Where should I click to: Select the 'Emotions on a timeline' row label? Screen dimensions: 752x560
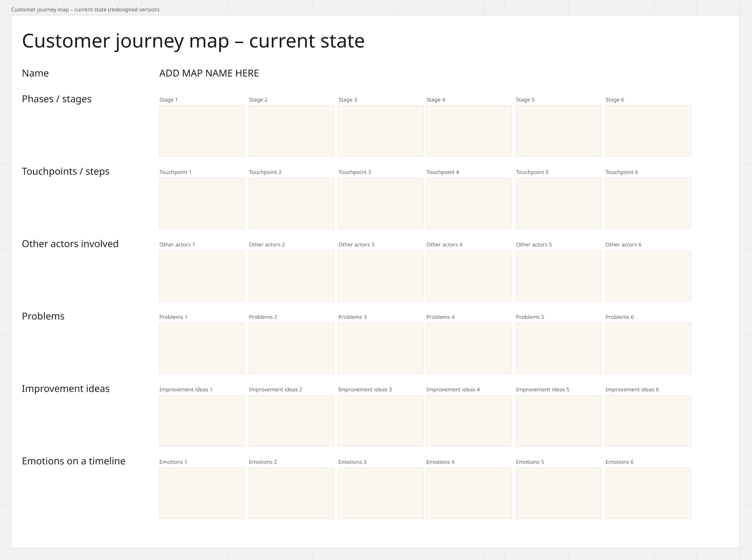click(74, 461)
